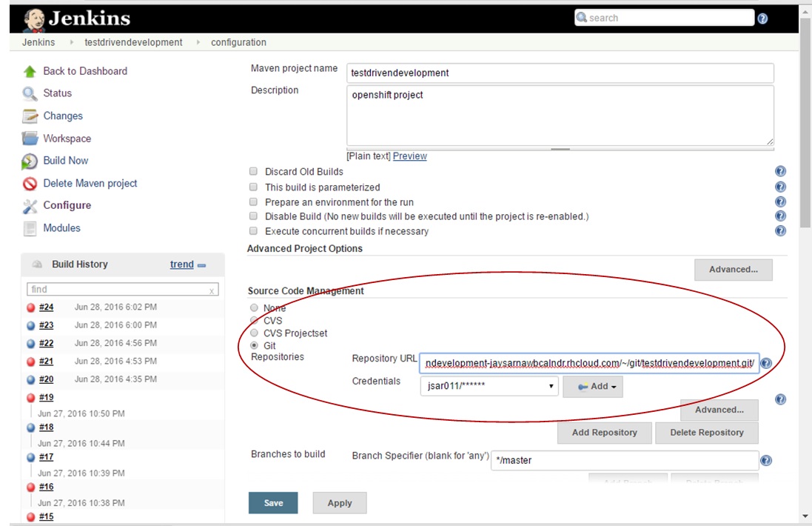Image resolution: width=812 pixels, height=526 pixels.
Task: Click the Jenkins butler logo
Action: [33, 19]
